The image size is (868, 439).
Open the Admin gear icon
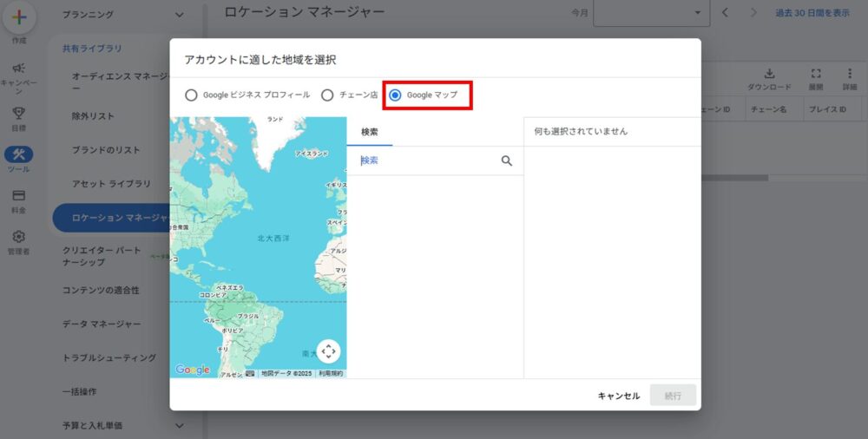tap(18, 236)
